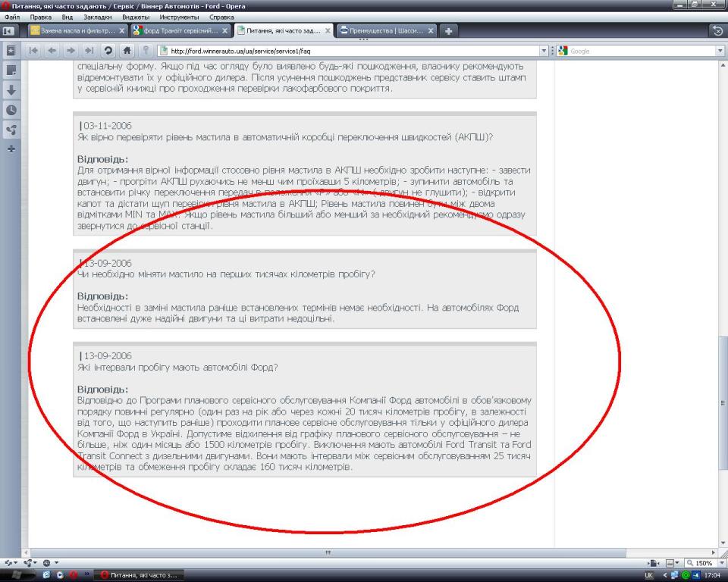Screen dimensions: 728x582
Task: Open the Notes panel in sidebar
Action: click(11, 70)
